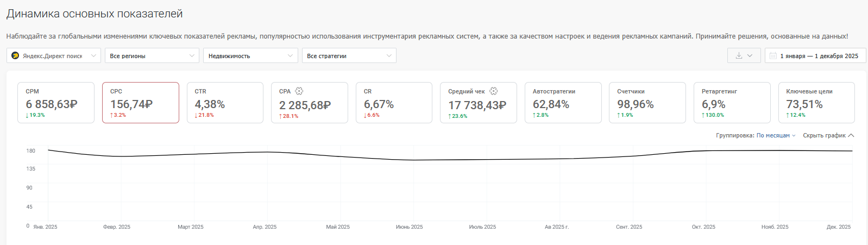This screenshot has width=868, height=245.
Task: Select the CPC metric card
Action: (141, 103)
